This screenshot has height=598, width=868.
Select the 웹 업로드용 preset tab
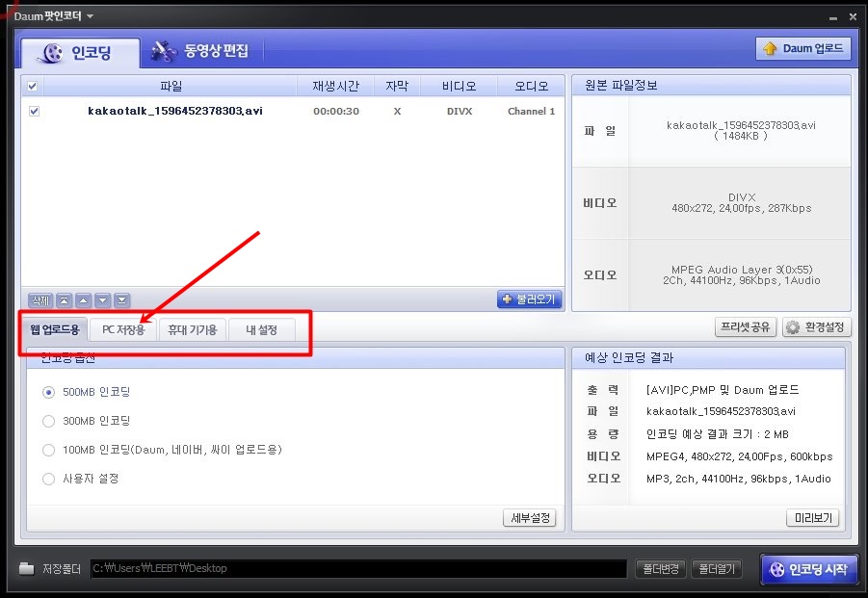pos(55,330)
